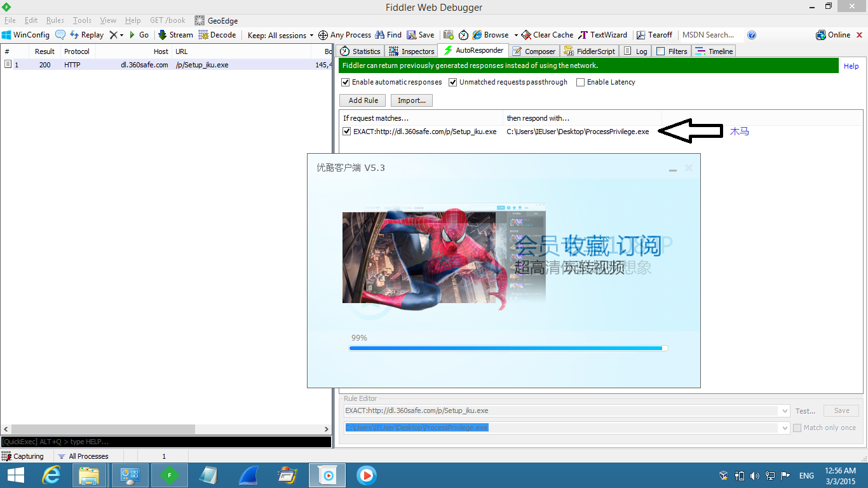Toggle Stream mode in the toolbar
The width and height of the screenshot is (868, 488).
175,35
